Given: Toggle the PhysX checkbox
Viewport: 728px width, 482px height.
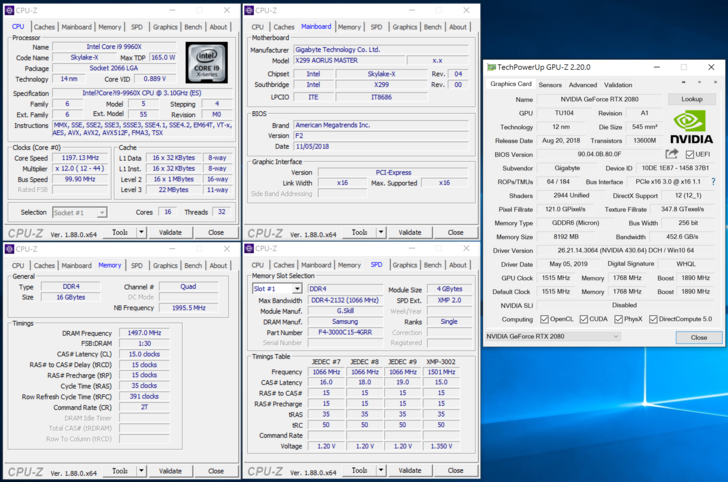Looking at the screenshot, I should pyautogui.click(x=619, y=319).
